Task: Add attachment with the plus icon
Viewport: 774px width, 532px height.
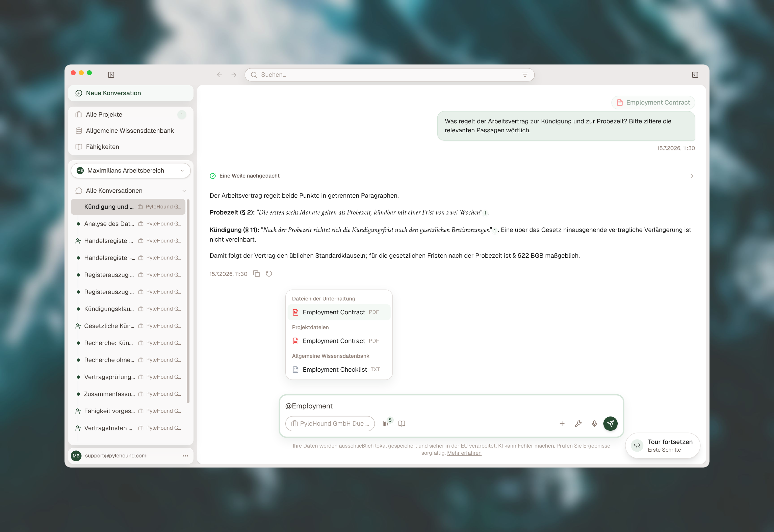Action: point(562,423)
